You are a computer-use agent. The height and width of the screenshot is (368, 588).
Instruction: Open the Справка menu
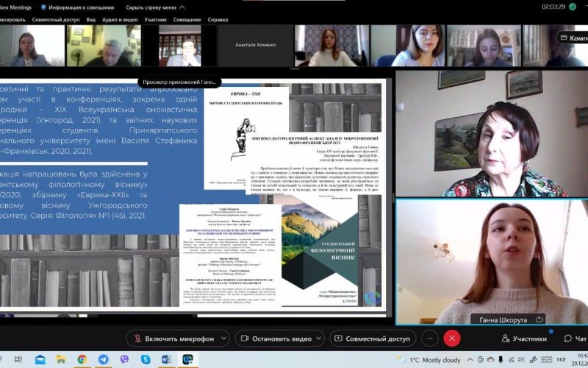(218, 19)
